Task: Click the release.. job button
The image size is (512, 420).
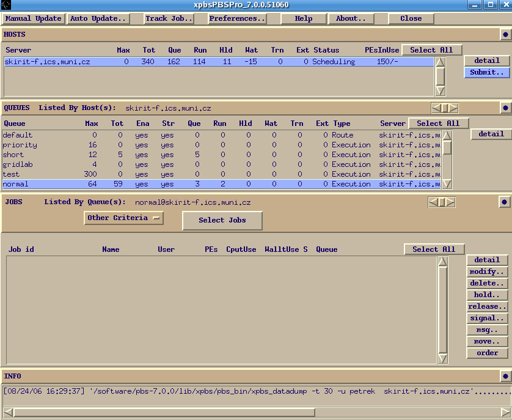Action: coord(487,306)
